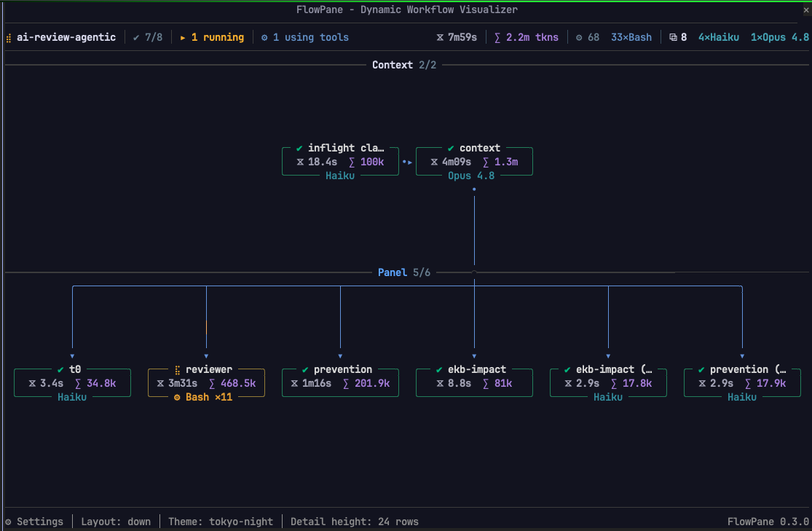Click the Opus 4.8 label under context
The image size is (812, 531).
(471, 176)
